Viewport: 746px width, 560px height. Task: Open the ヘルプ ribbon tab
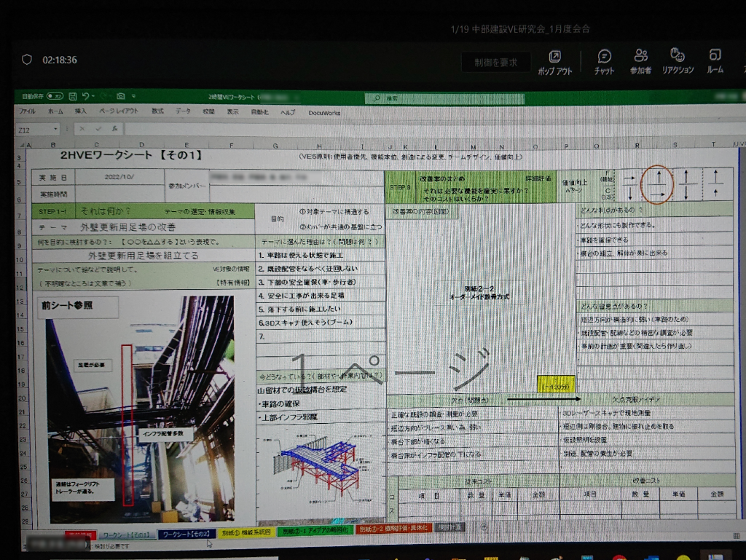click(288, 113)
